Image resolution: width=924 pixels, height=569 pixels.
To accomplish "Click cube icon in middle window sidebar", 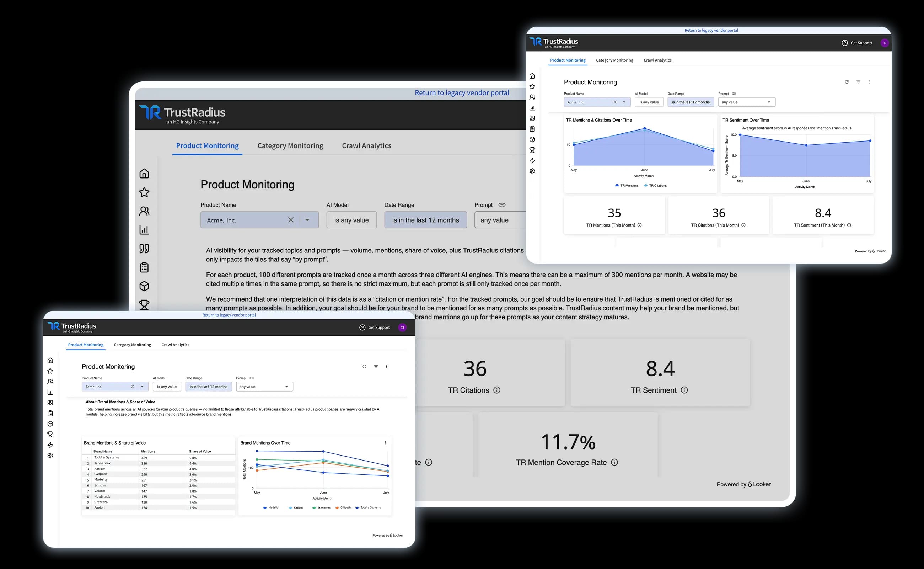I will pyautogui.click(x=144, y=286).
